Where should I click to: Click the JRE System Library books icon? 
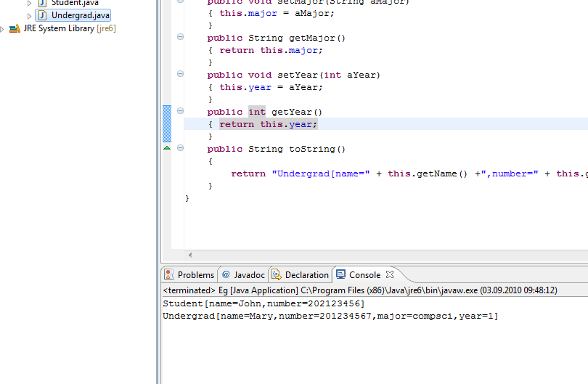pos(15,28)
